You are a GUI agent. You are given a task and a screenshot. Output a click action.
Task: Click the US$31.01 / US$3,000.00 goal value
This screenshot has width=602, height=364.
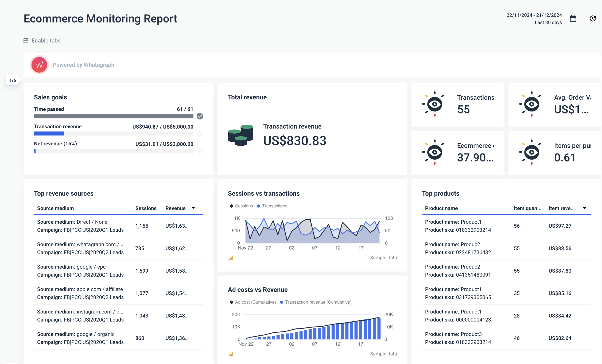pyautogui.click(x=164, y=144)
